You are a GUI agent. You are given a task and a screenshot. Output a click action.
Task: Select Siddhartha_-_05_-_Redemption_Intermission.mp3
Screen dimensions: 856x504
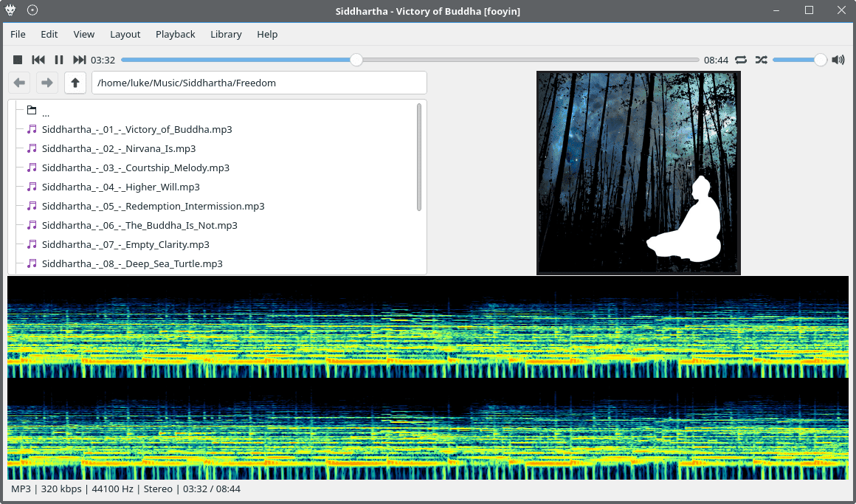pyautogui.click(x=153, y=206)
